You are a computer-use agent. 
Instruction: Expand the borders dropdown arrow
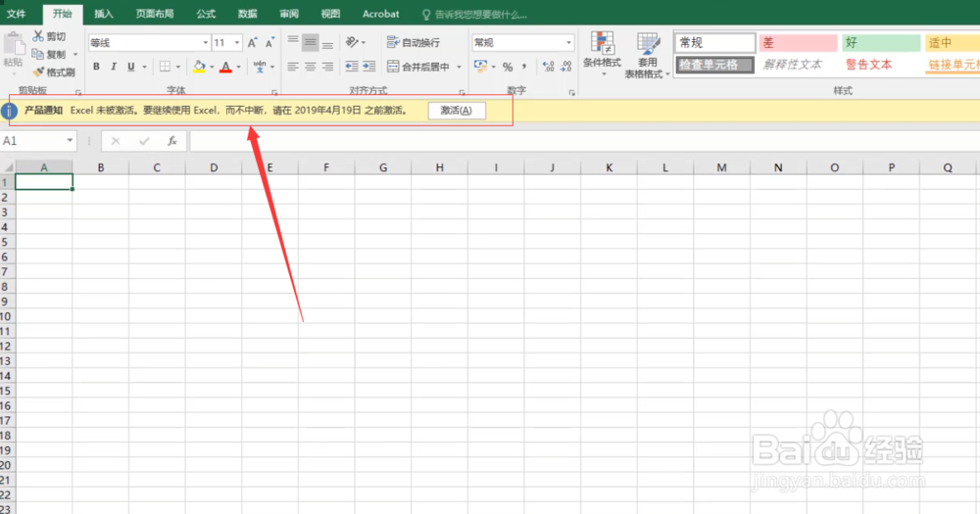pyautogui.click(x=178, y=67)
